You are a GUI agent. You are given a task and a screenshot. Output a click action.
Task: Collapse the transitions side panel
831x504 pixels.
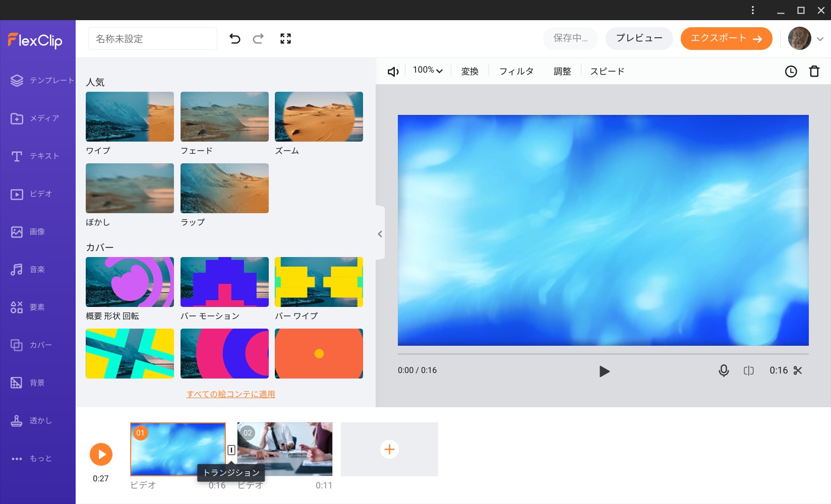click(380, 234)
